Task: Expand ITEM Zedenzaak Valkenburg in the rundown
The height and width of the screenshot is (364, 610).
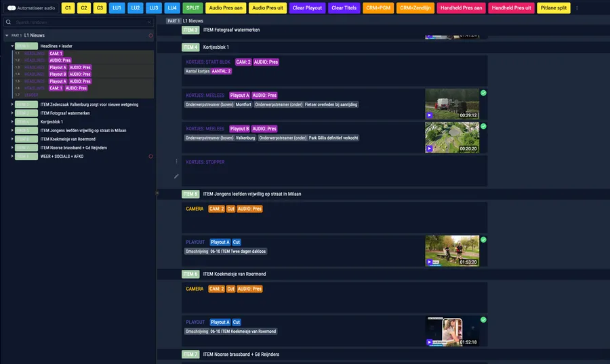Action: tap(12, 104)
